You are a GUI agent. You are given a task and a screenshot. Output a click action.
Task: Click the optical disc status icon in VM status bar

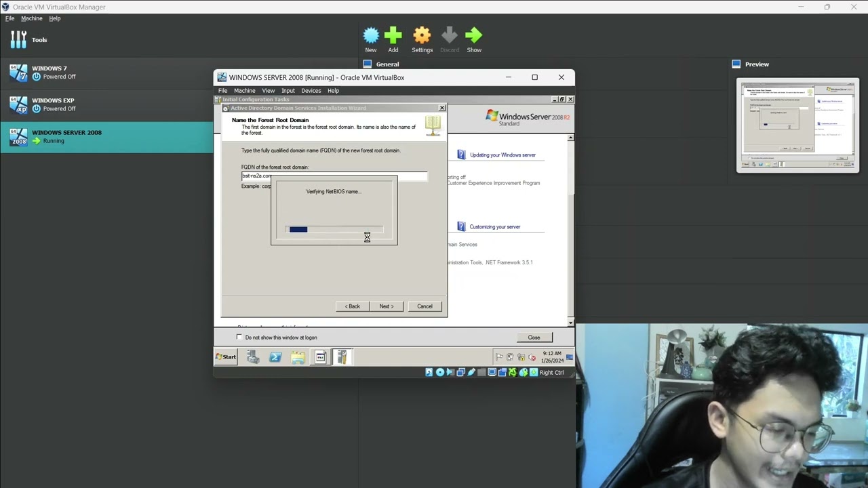[x=440, y=372]
